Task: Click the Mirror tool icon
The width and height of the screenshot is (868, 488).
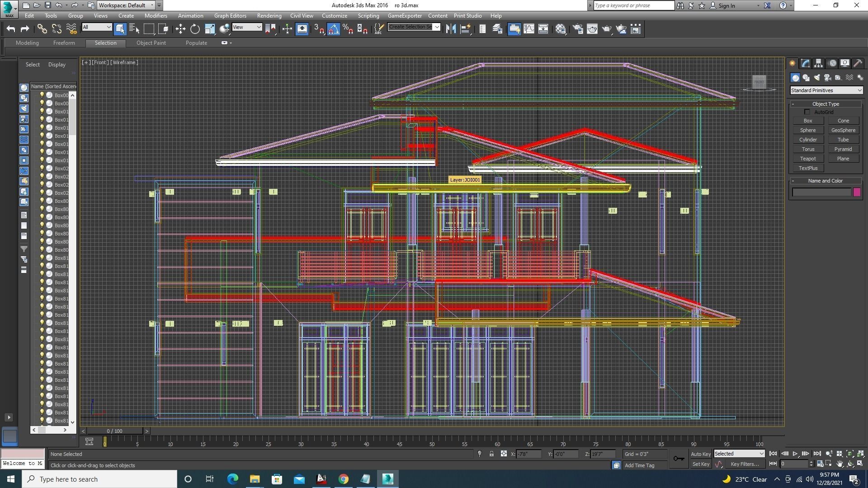Action: tap(451, 28)
